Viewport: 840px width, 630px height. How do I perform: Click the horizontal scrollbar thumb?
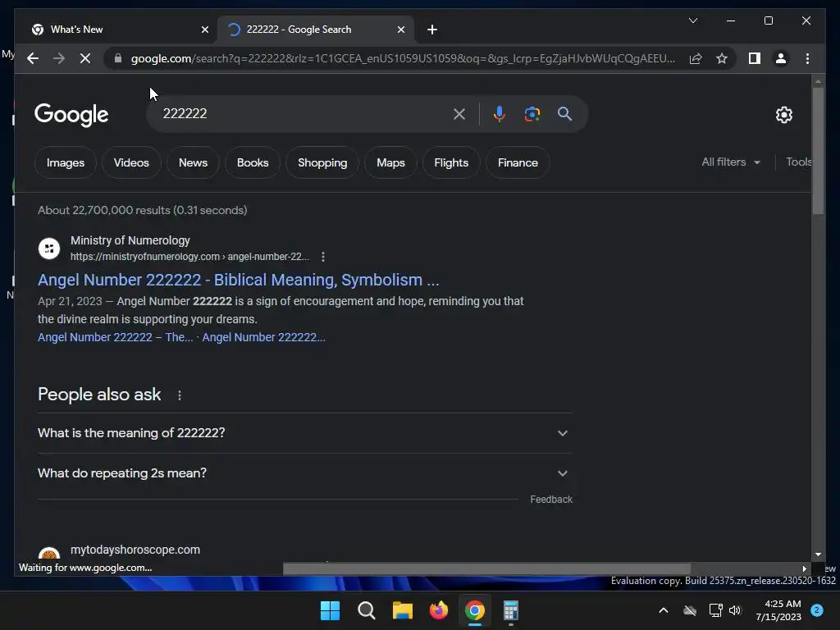click(486, 569)
